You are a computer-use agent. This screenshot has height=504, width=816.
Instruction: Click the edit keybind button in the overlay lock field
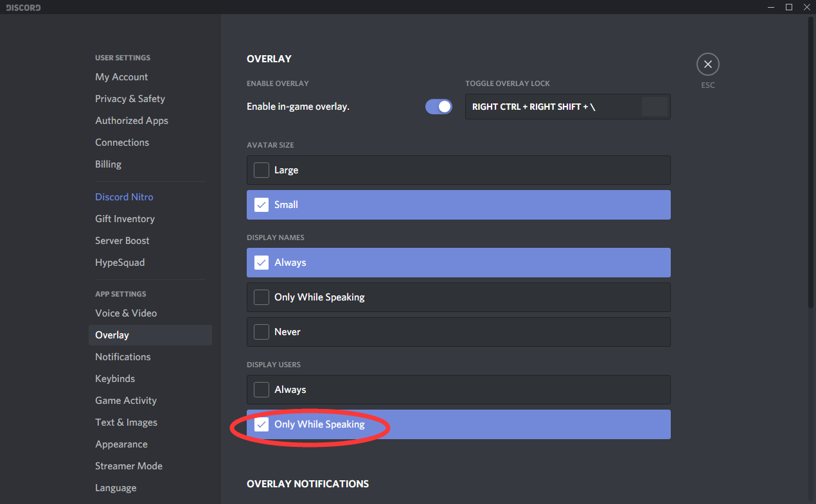654,107
